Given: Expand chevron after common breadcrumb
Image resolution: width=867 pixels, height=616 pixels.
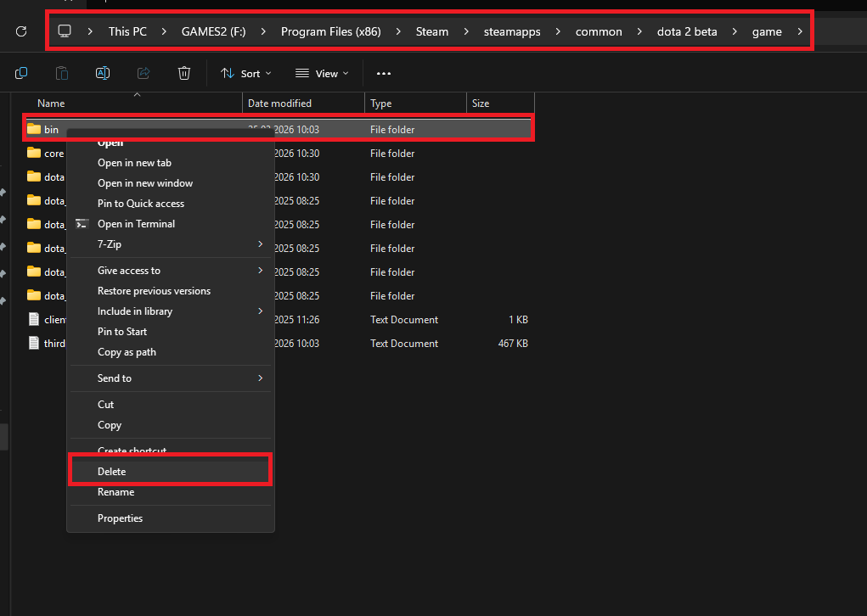Looking at the screenshot, I should tap(639, 31).
